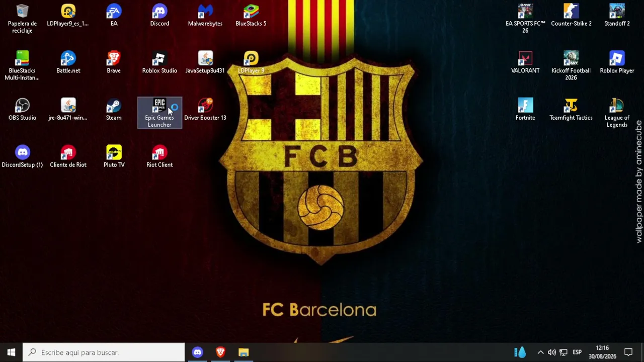Viewport: 644px width, 362px height.
Task: Launch Brave from the taskbar
Action: coord(220,352)
